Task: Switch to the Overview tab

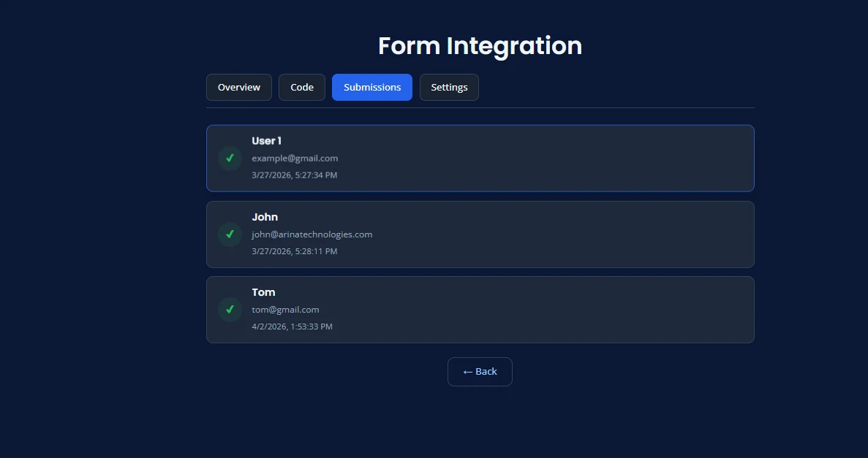Action: 239,87
